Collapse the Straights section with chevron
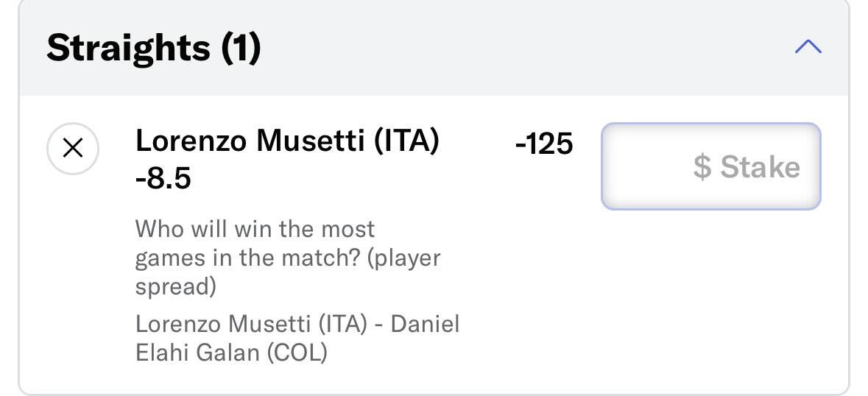The image size is (868, 396). click(808, 46)
